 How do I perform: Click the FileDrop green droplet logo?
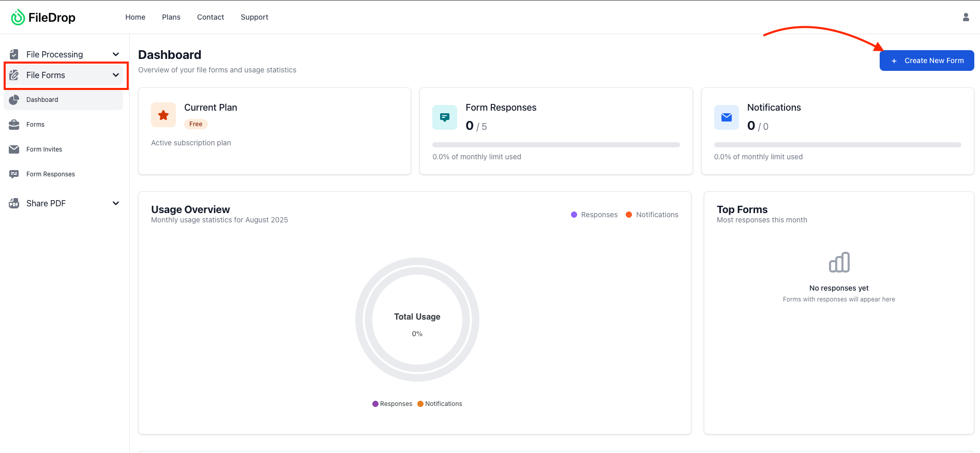(18, 17)
